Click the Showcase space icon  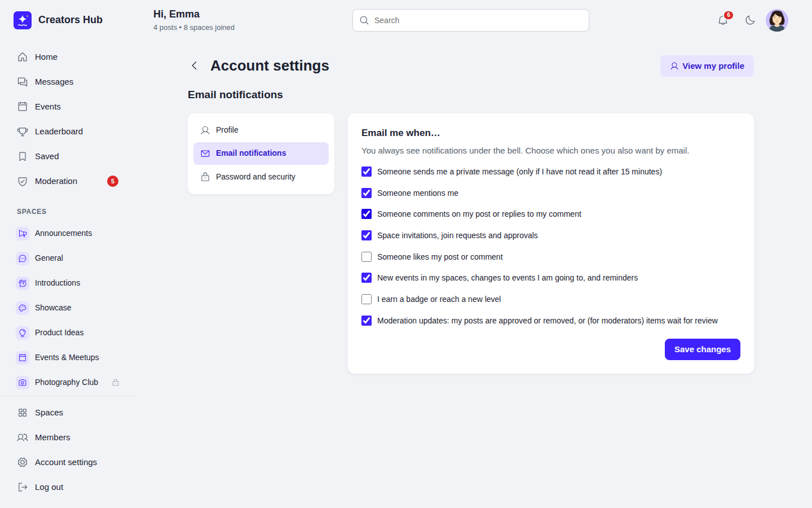click(23, 308)
